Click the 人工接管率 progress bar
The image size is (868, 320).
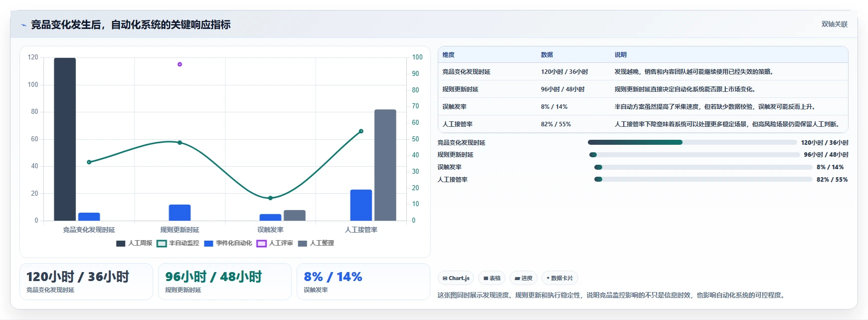(703, 179)
